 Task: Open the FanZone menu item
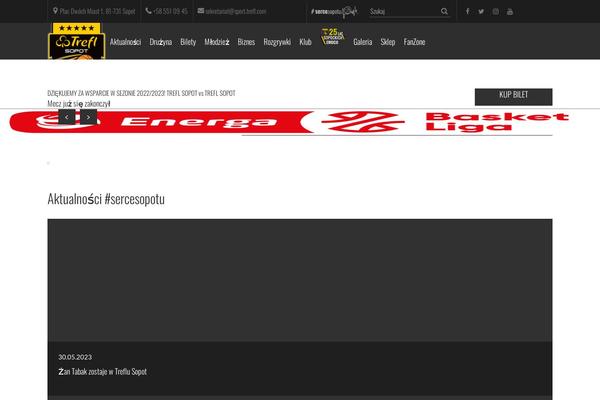[x=414, y=42]
